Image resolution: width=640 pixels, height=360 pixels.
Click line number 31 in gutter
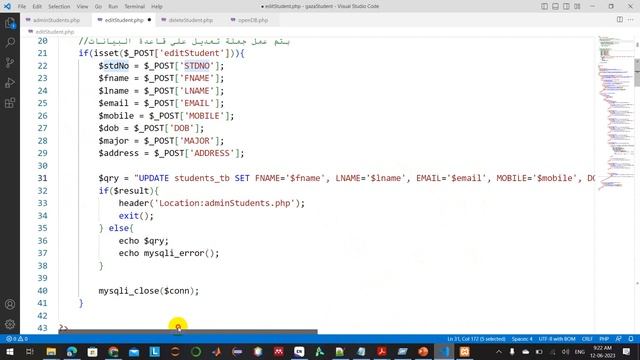coord(42,178)
